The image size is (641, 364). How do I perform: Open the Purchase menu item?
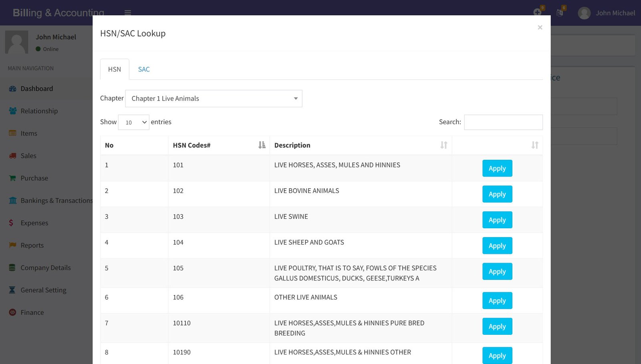pos(46,178)
